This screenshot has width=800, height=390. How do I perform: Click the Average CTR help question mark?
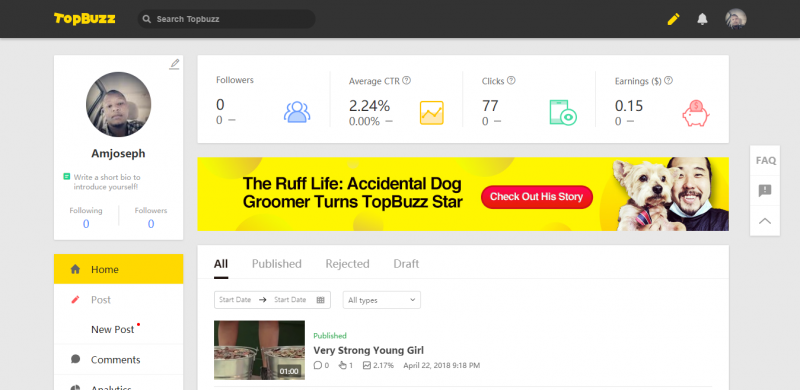click(407, 80)
